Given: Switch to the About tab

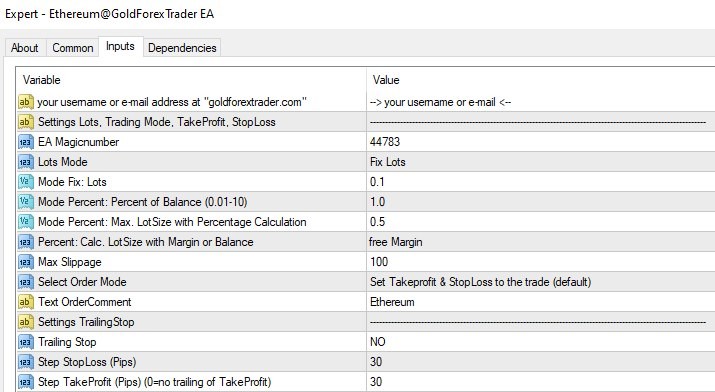Looking at the screenshot, I should 25,48.
